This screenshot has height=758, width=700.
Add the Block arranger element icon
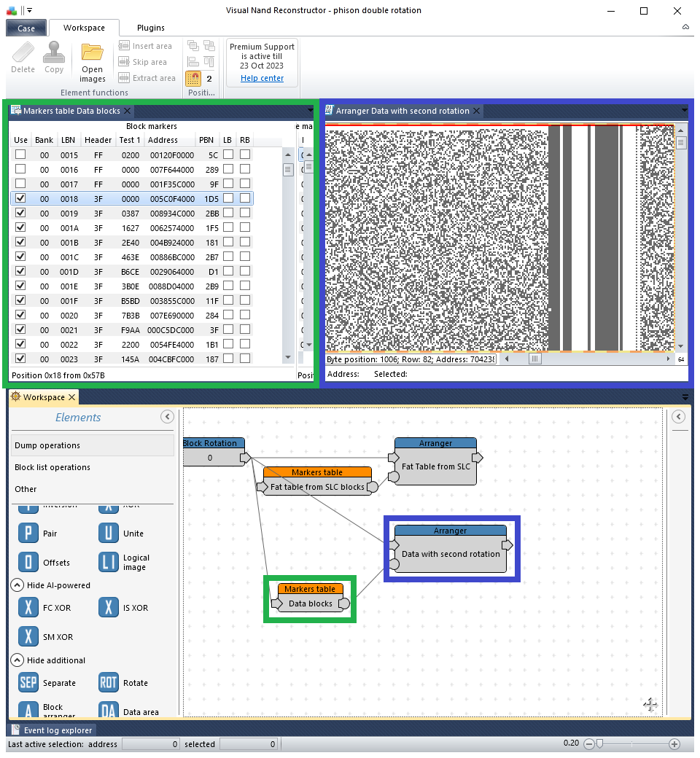tap(28, 709)
